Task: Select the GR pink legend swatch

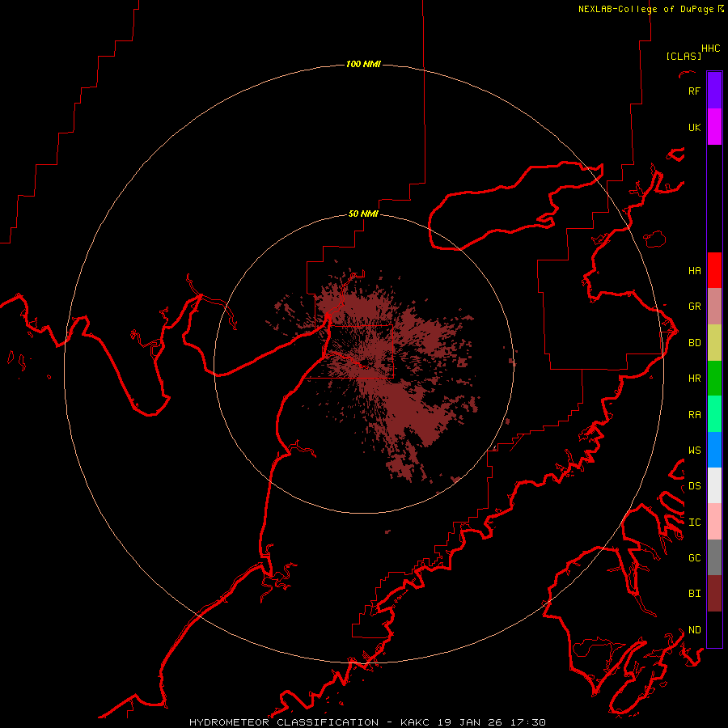Action: coord(714,307)
